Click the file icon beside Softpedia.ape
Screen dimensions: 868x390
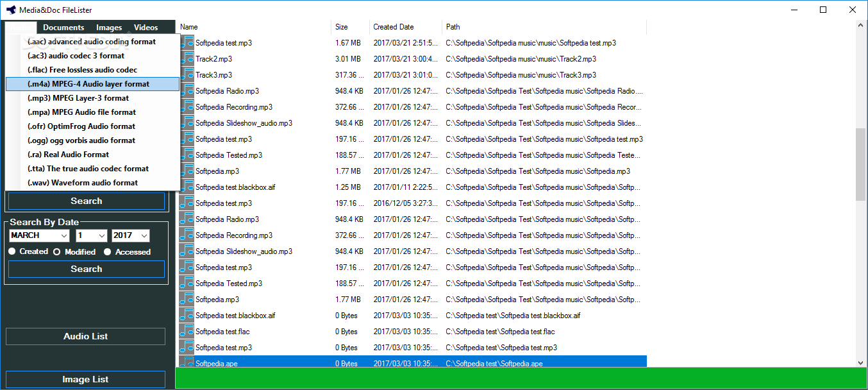click(x=187, y=362)
